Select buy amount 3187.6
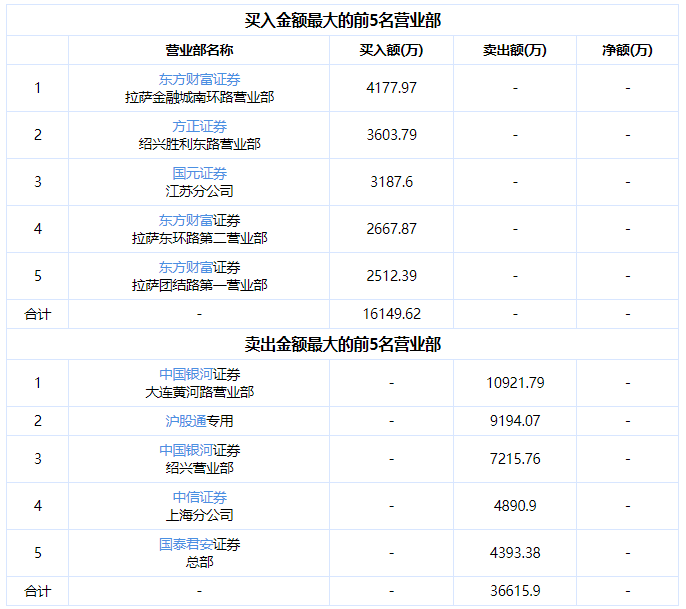This screenshot has width=686, height=609. coord(391,182)
